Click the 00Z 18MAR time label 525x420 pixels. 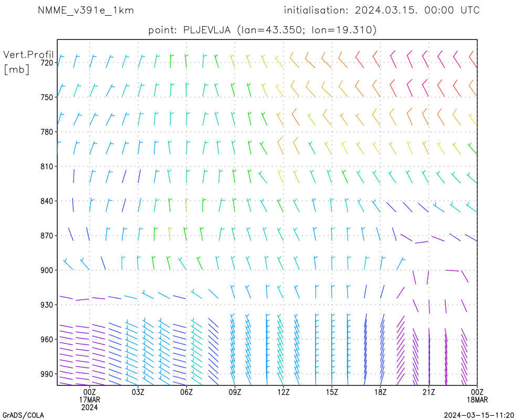click(x=477, y=396)
